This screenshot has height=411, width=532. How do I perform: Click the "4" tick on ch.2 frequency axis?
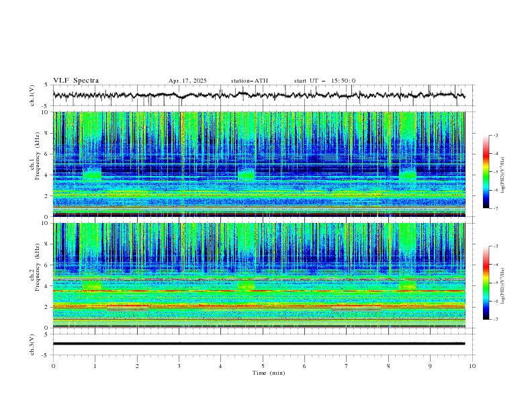point(48,286)
